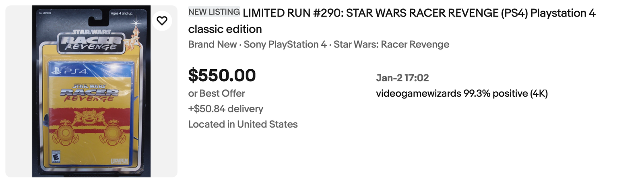Click the "classic edition" title text
The height and width of the screenshot is (182, 644).
[225, 29]
